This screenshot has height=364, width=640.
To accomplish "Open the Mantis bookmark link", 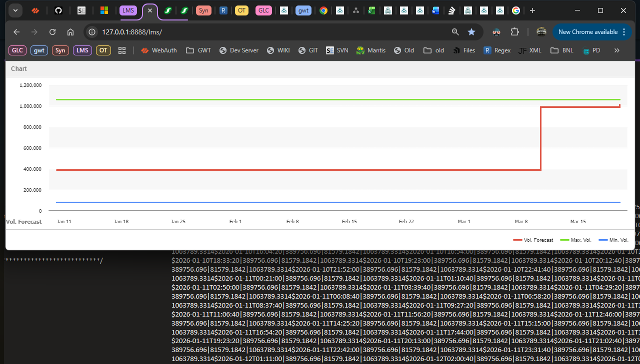I will pyautogui.click(x=371, y=50).
